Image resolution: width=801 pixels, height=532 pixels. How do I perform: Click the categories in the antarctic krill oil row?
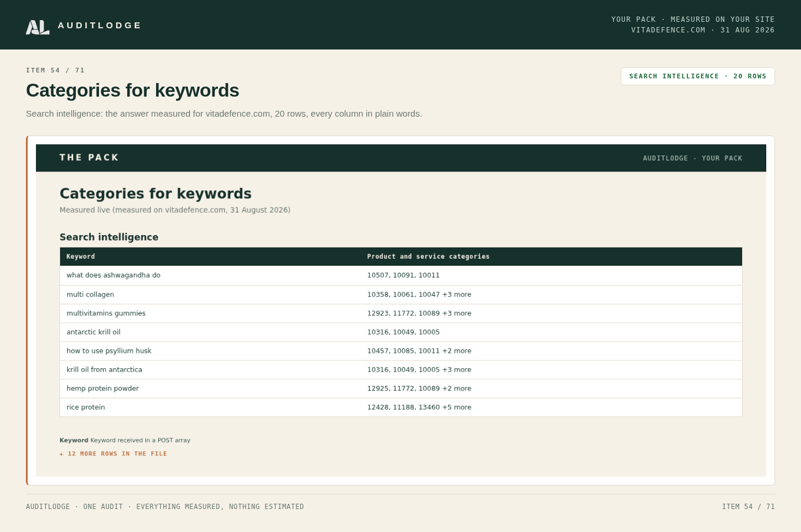[x=403, y=332]
